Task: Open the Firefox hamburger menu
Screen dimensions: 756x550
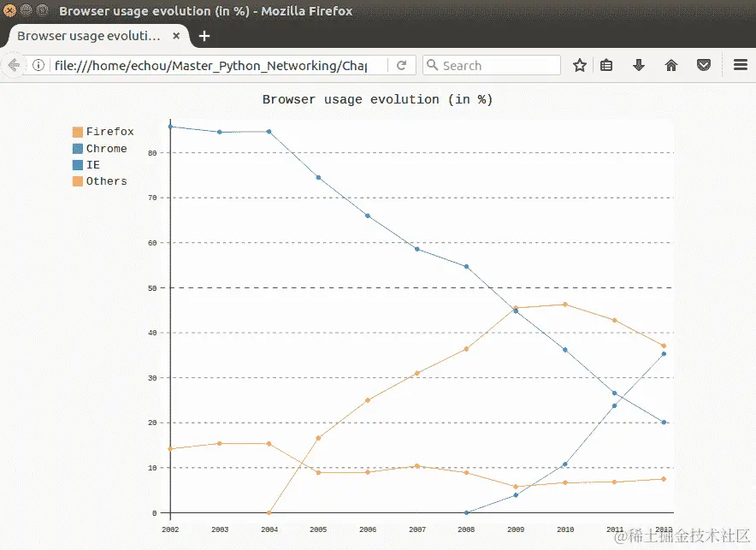Action: pos(740,65)
